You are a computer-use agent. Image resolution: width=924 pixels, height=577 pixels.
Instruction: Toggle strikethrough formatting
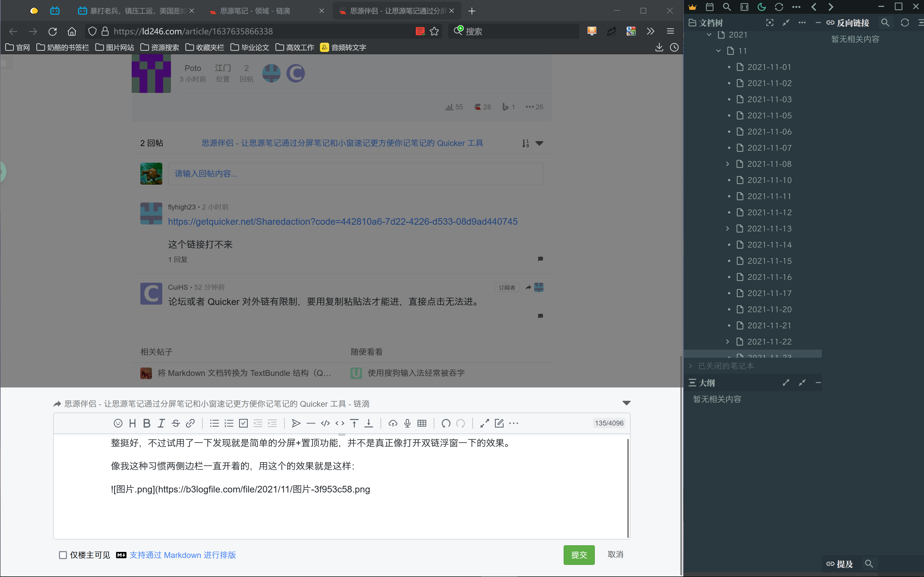(175, 423)
